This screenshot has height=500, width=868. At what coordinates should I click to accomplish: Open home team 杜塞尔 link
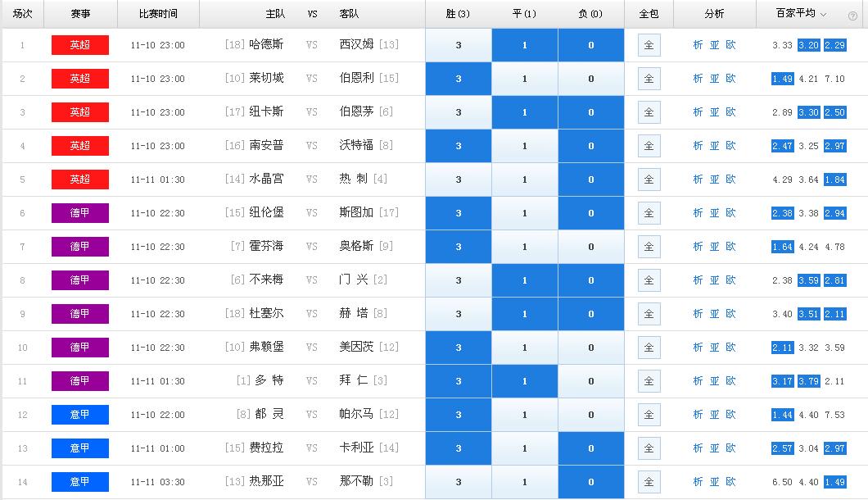pos(266,314)
